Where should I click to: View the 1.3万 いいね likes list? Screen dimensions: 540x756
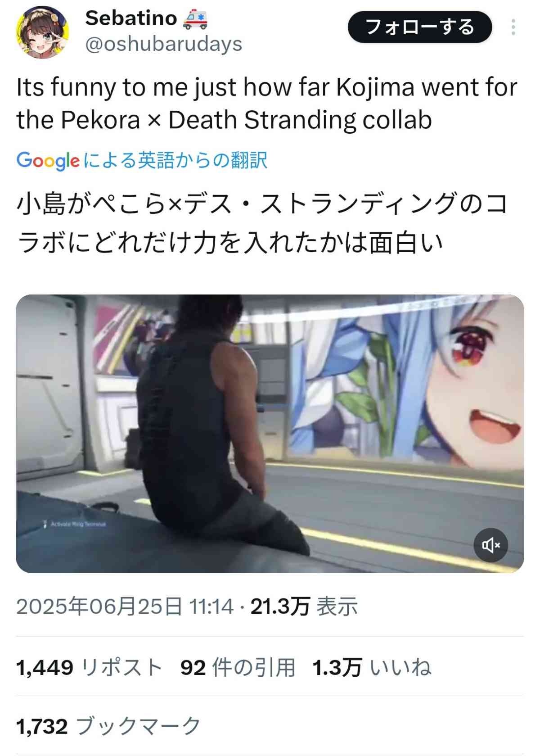pos(372,667)
